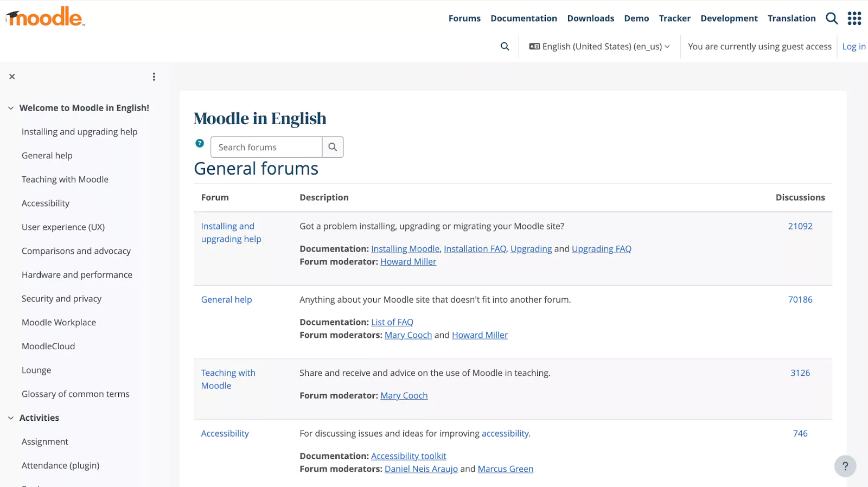This screenshot has width=868, height=487.
Task: Select Attendance (plugin) in sidebar
Action: tap(60, 466)
